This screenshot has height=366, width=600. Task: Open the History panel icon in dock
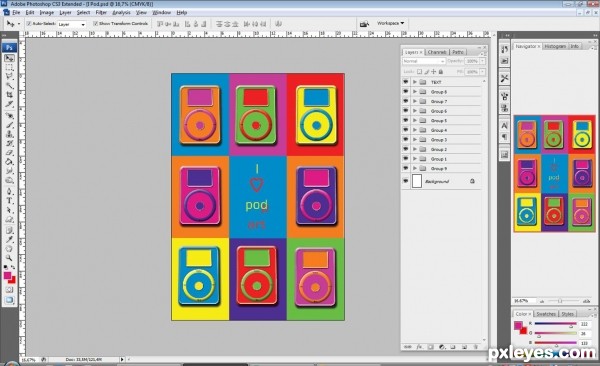pos(504,49)
